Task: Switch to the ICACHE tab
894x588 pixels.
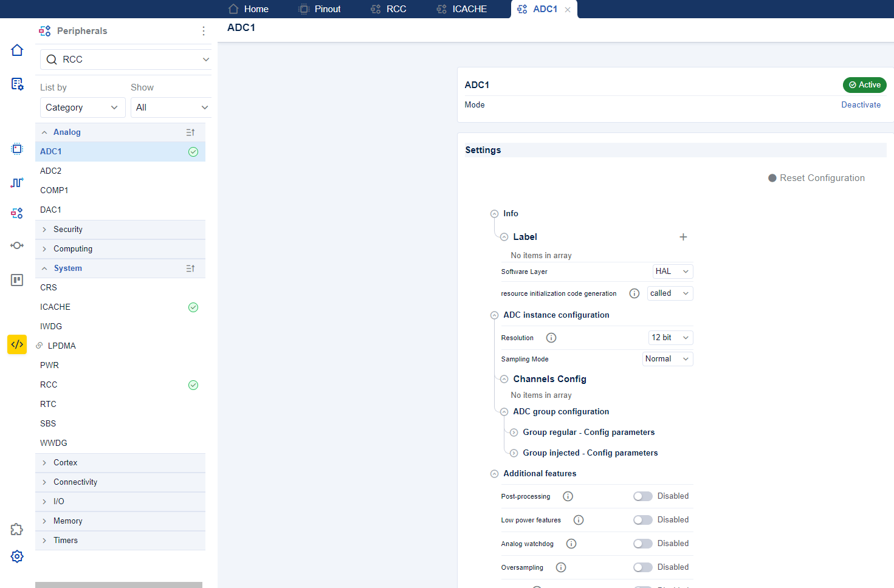Action: coord(462,9)
